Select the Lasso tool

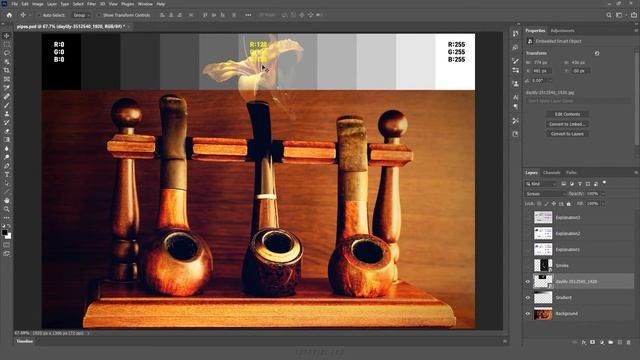click(x=7, y=53)
